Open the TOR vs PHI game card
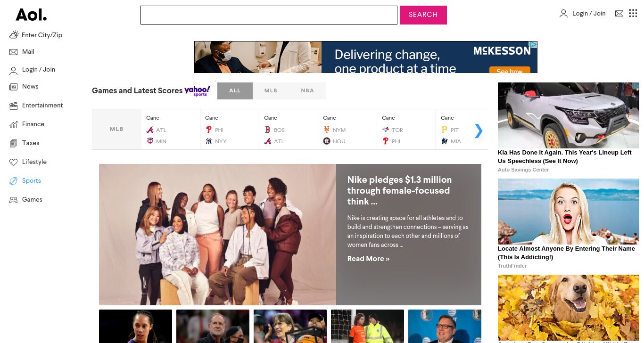644x343 pixels. coord(406,130)
